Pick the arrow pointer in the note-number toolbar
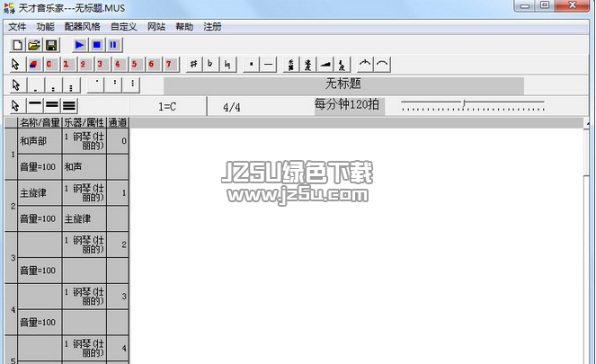The image size is (596, 364). click(15, 64)
